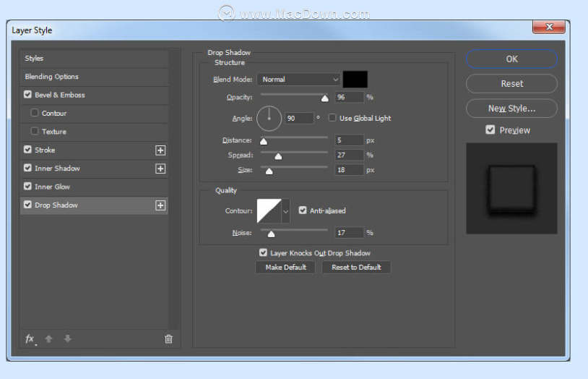Toggle the Drop Shadow checkbox
The image size is (588, 379).
pos(27,205)
